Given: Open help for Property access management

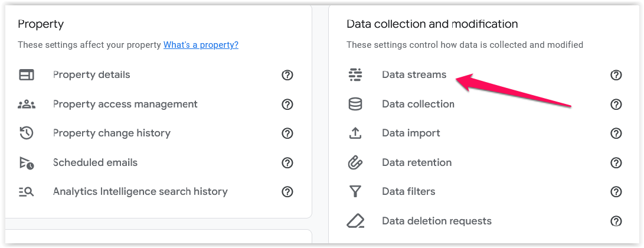Looking at the screenshot, I should click(x=287, y=105).
